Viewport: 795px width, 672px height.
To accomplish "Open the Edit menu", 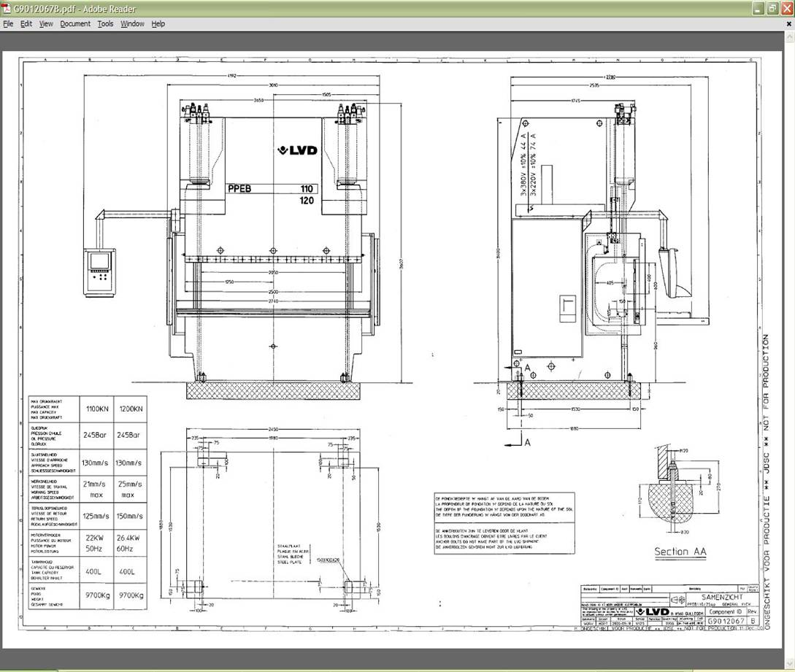I will point(26,24).
